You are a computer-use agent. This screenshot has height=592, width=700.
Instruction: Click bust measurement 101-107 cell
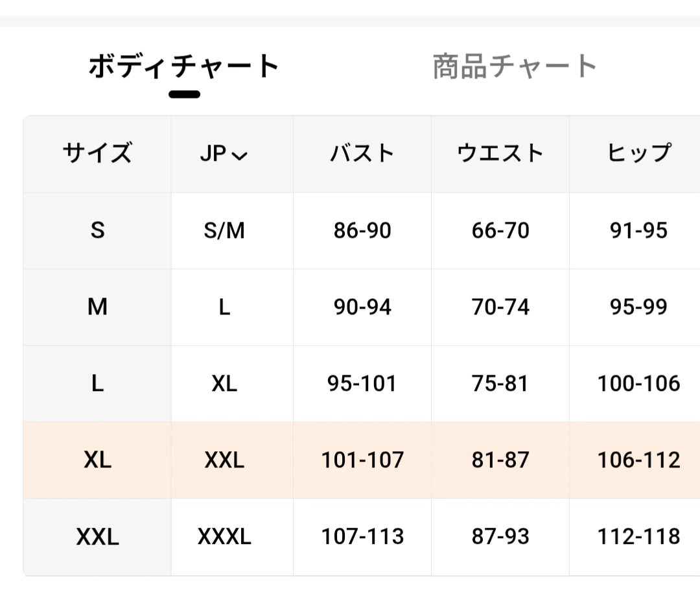362,460
